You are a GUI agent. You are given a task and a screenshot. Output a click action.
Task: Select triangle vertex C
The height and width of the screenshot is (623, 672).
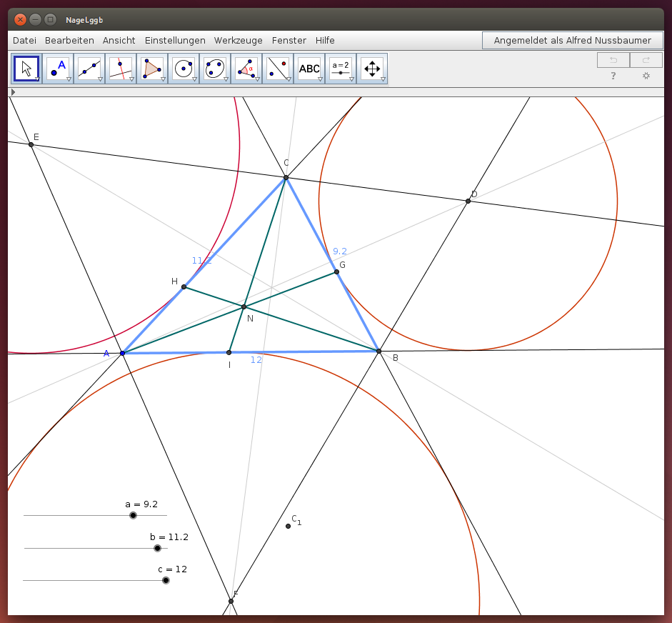coord(286,177)
